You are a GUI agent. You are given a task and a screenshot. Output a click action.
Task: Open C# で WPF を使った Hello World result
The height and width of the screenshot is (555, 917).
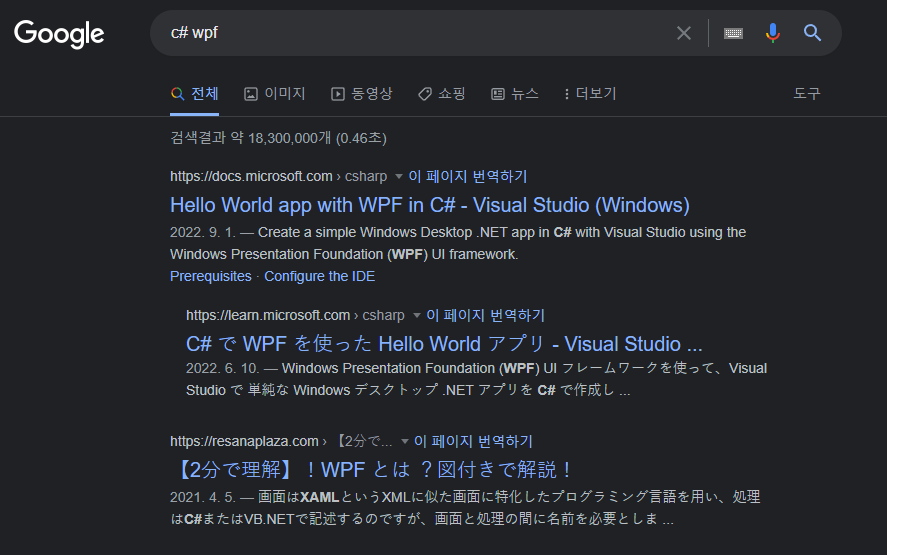click(x=444, y=344)
